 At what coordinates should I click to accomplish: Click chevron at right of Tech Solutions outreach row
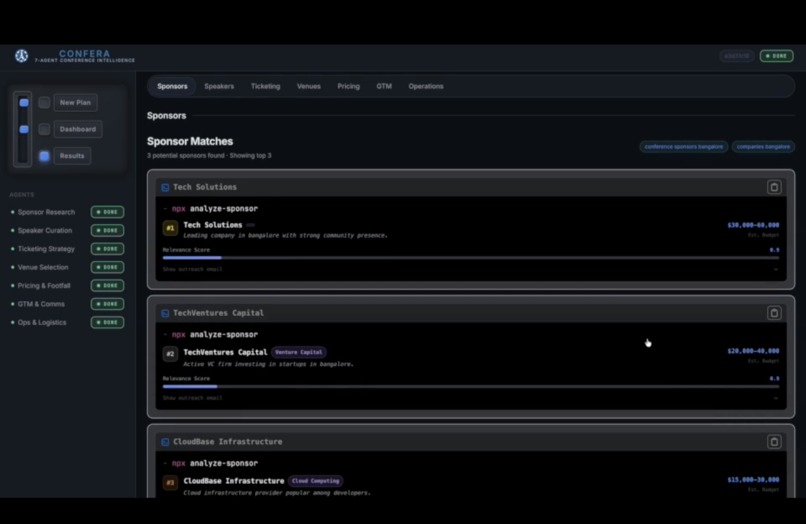tap(776, 269)
